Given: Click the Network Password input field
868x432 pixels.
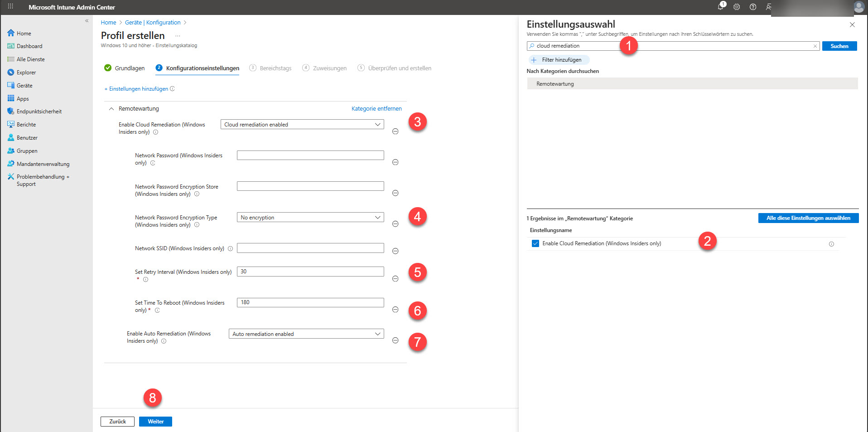Looking at the screenshot, I should tap(310, 155).
